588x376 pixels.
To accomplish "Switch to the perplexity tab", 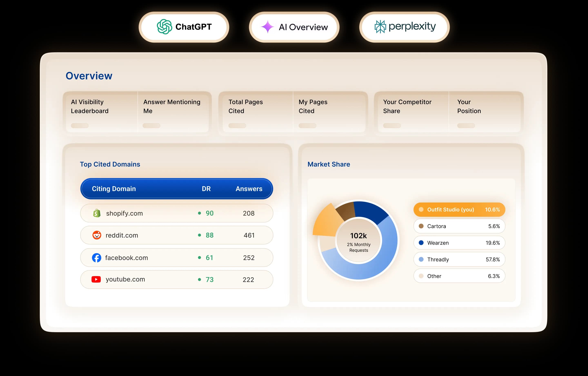I will click(x=404, y=27).
